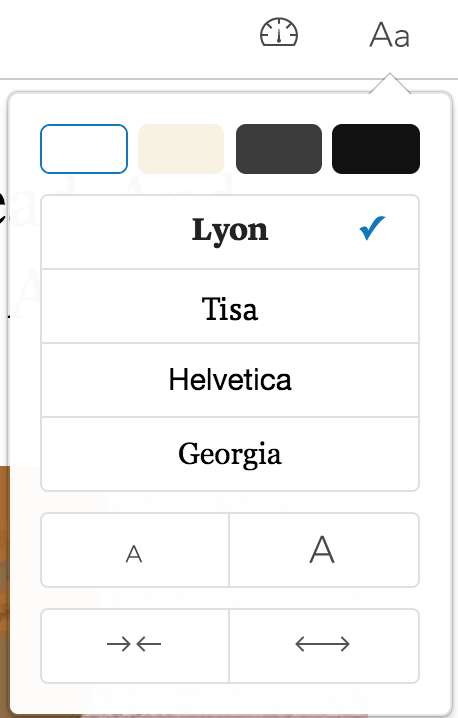Viewport: 458px width, 718px height.
Task: Select the white background theme
Action: point(84,149)
